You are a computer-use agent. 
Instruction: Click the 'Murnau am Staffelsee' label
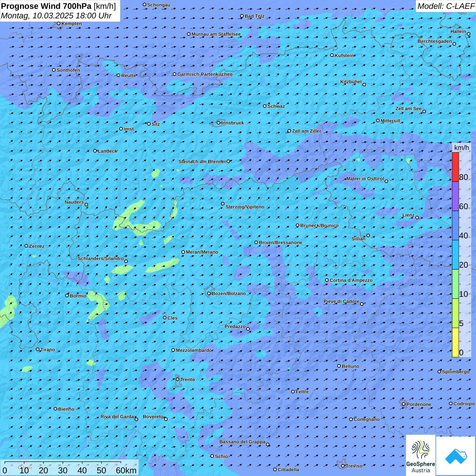tap(216, 34)
